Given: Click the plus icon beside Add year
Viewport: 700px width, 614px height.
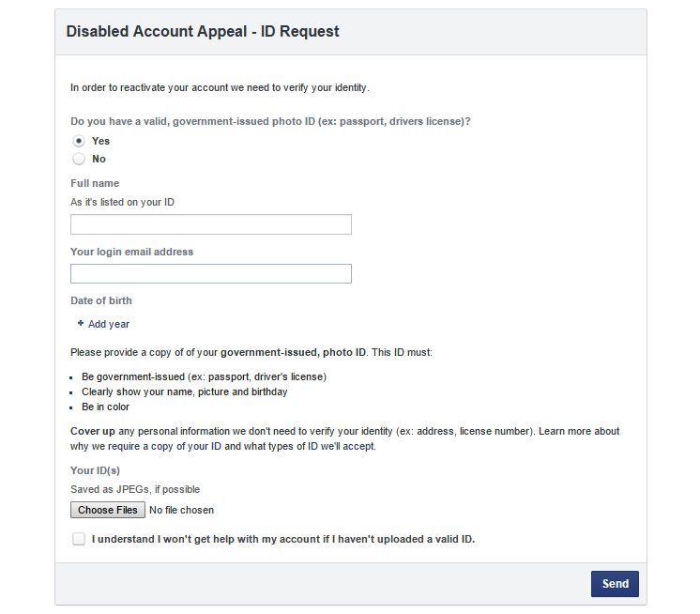Looking at the screenshot, I should click(x=81, y=323).
